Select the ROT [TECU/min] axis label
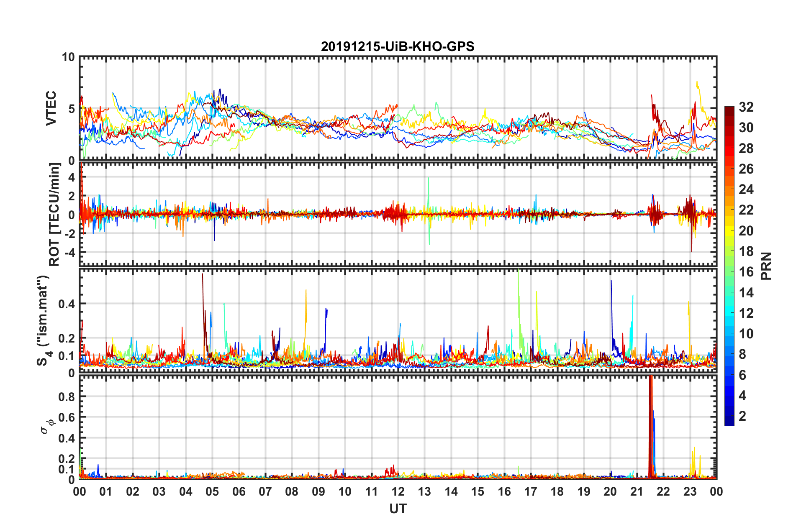796x532 pixels. [x=54, y=215]
